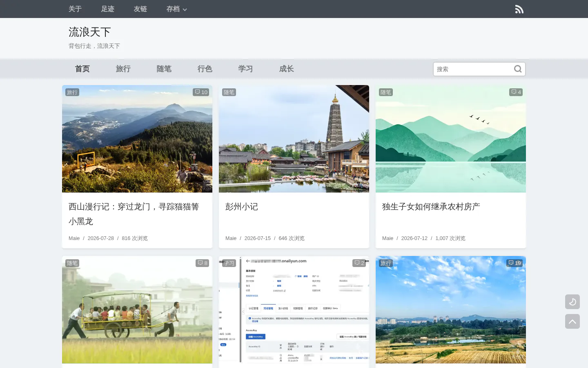Toggle dark mode with the moon icon
Screen dimensions: 588x368
click(572, 302)
